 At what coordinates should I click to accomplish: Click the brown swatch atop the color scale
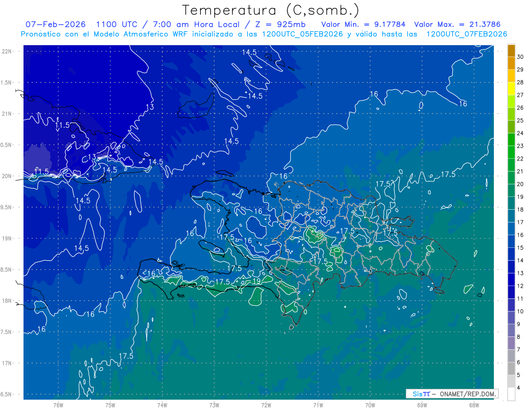[x=511, y=51]
